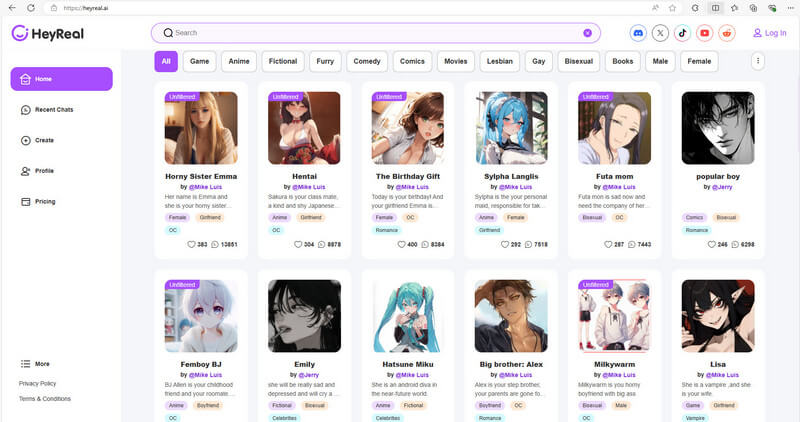The width and height of the screenshot is (800, 422).
Task: Click the Celebrities tag on Hatsune Miku card
Action: pyautogui.click(x=387, y=418)
